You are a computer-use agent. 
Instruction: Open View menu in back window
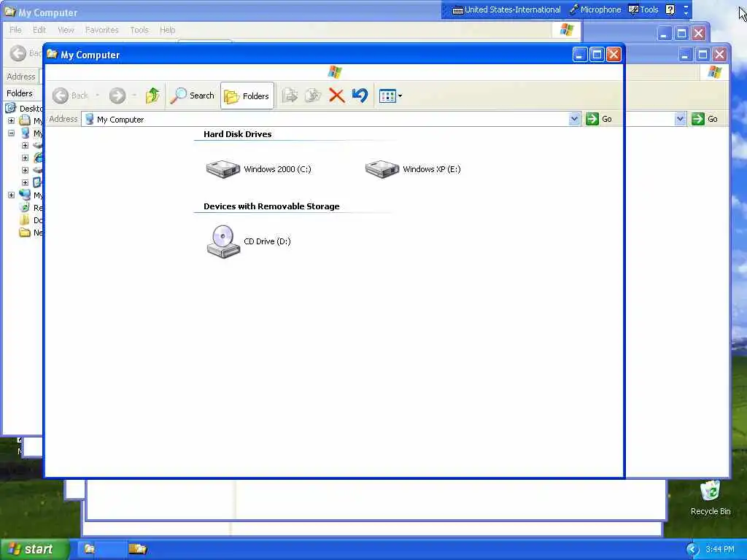[66, 30]
